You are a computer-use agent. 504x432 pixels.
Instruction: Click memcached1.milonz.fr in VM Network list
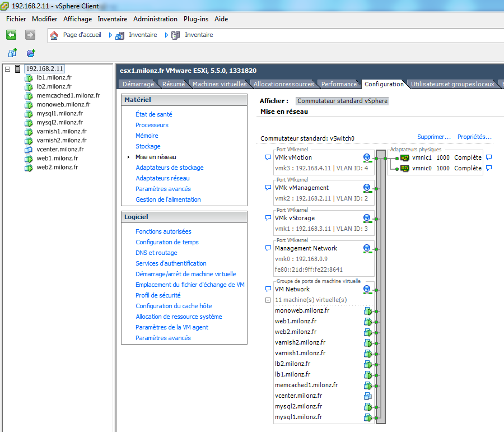click(306, 385)
